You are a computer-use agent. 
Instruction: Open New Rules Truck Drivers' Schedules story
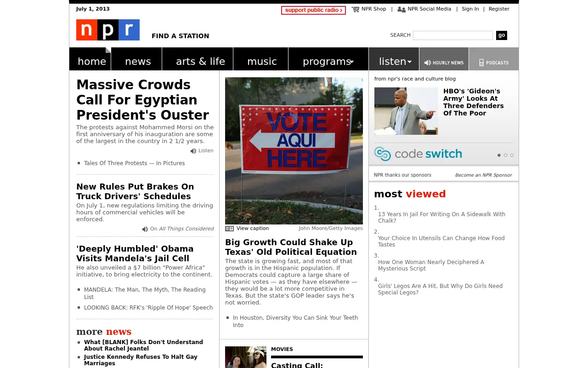pos(135,191)
